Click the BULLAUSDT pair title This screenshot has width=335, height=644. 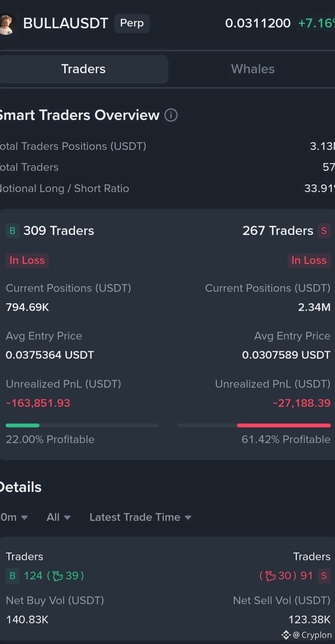pyautogui.click(x=66, y=23)
